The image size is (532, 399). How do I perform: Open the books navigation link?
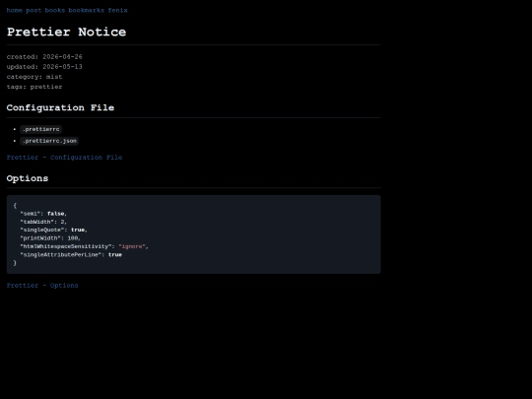(54, 10)
